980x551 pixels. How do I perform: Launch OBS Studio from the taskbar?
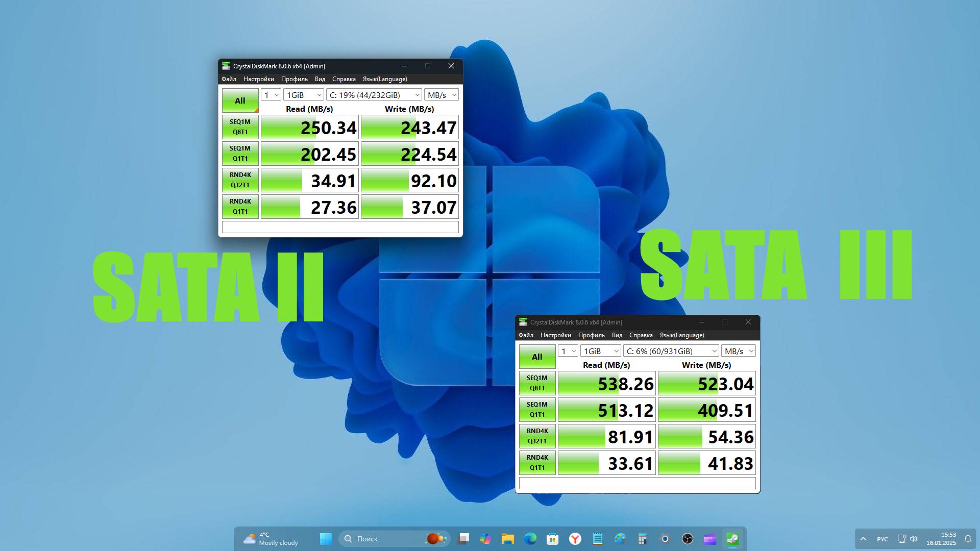pyautogui.click(x=687, y=538)
